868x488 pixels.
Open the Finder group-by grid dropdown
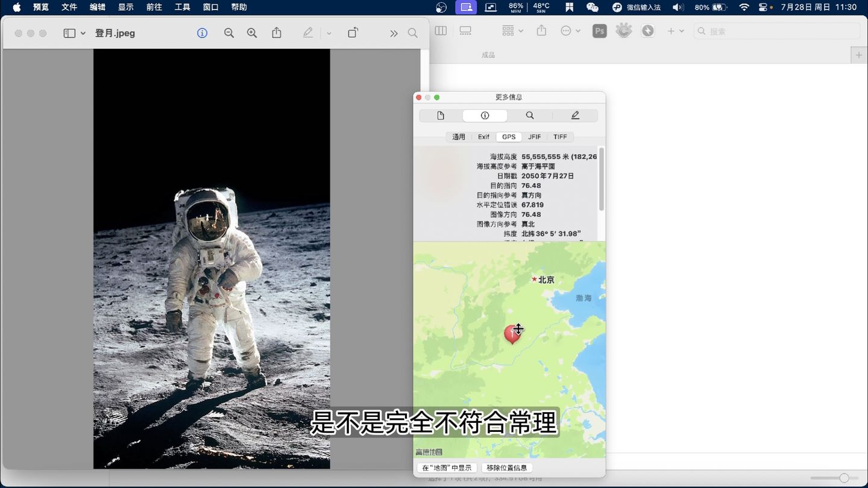click(513, 31)
